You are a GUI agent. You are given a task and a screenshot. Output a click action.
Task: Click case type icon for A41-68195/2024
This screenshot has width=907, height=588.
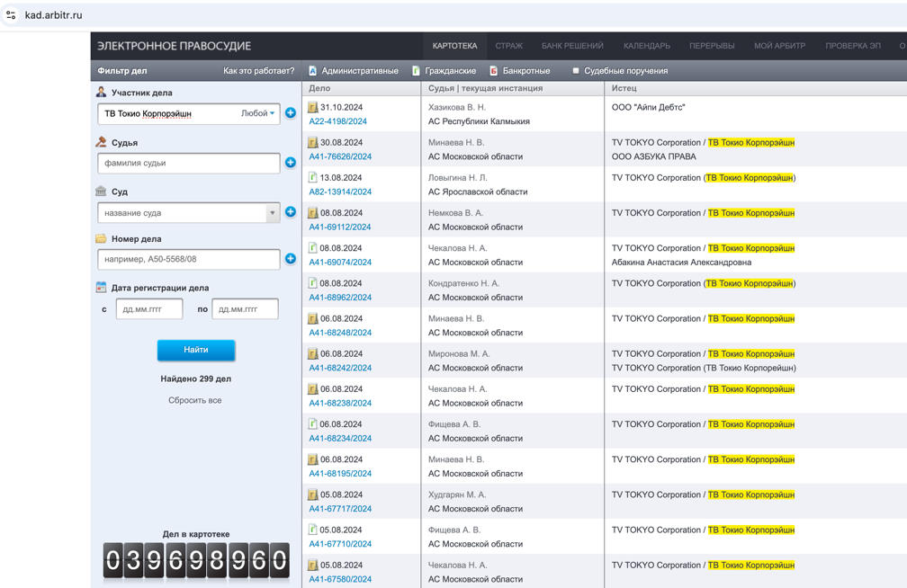click(313, 459)
